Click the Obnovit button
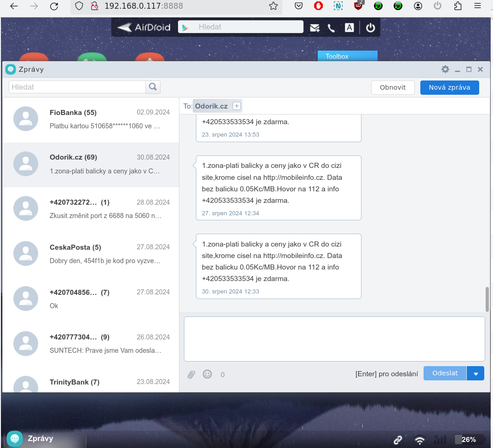Image resolution: width=493 pixels, height=448 pixels. [x=393, y=87]
